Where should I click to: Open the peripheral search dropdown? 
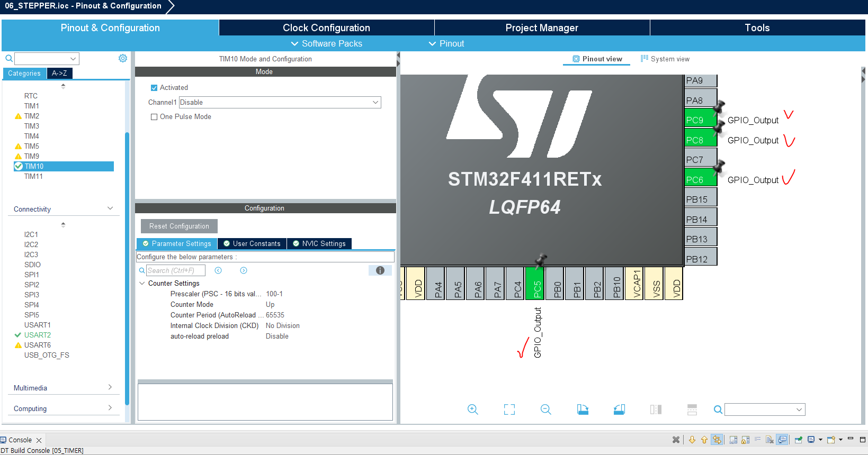pos(73,58)
